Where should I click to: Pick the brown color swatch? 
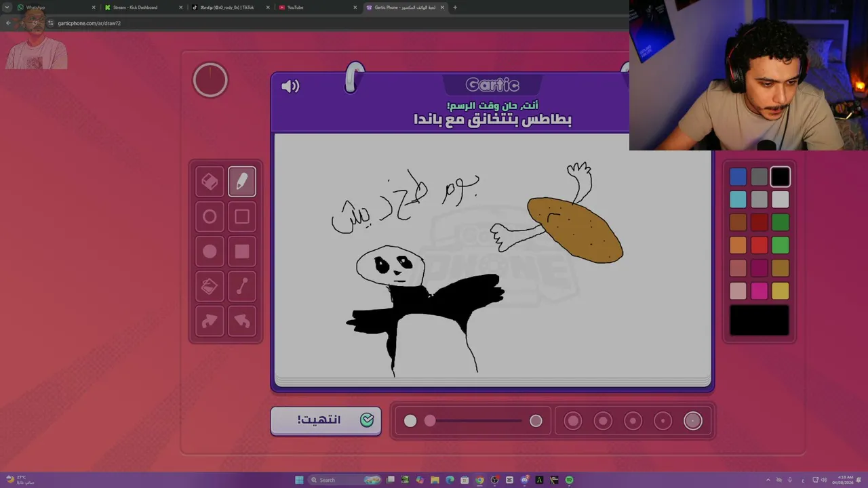(738, 222)
